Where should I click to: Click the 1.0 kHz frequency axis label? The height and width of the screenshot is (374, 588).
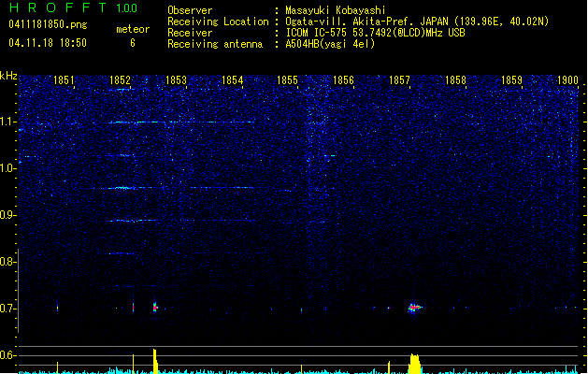click(x=7, y=168)
